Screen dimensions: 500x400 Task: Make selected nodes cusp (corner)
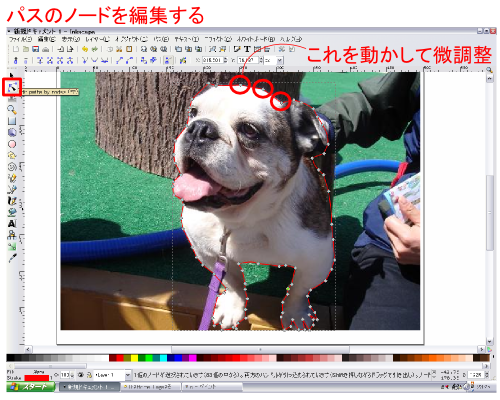[85, 60]
